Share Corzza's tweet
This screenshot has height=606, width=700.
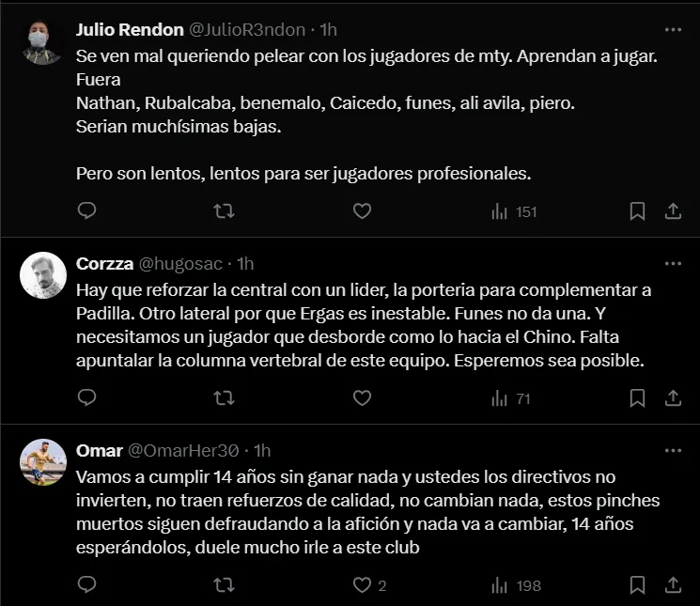[x=673, y=398]
